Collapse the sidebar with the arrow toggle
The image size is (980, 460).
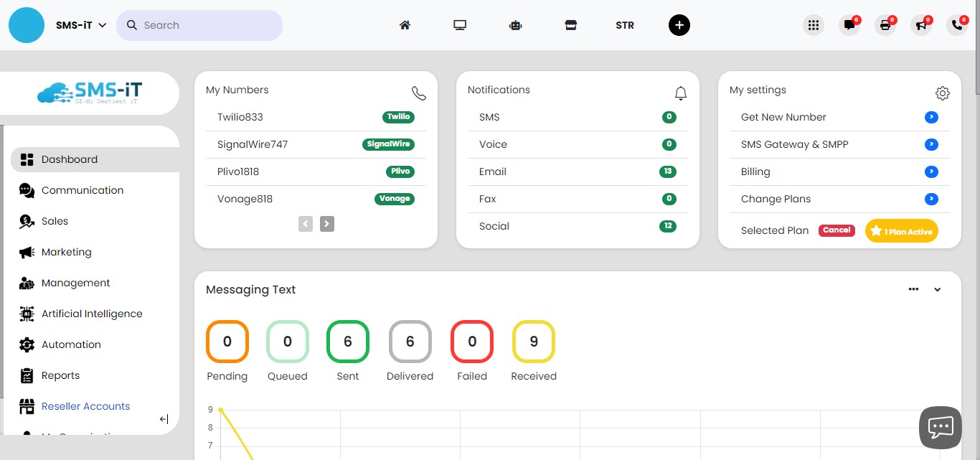click(164, 419)
